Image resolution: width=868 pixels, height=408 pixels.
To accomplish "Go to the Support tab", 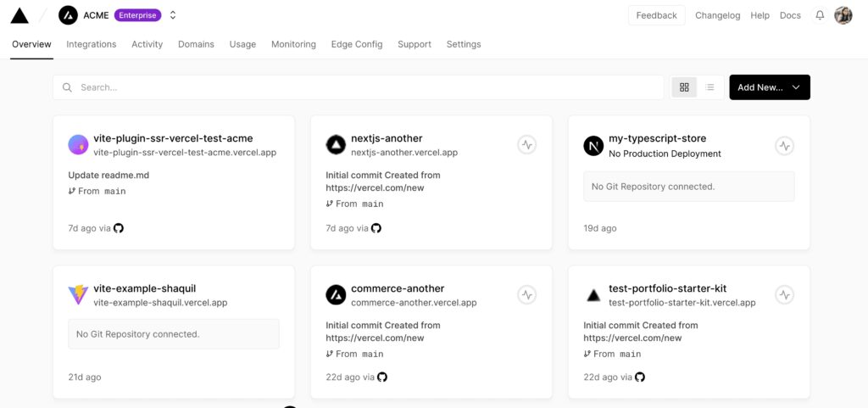I will click(414, 44).
